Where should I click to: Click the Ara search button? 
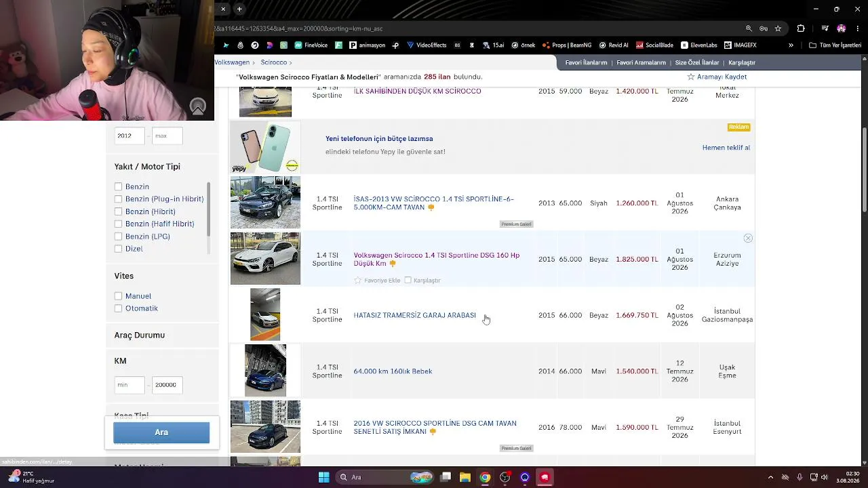(x=161, y=432)
